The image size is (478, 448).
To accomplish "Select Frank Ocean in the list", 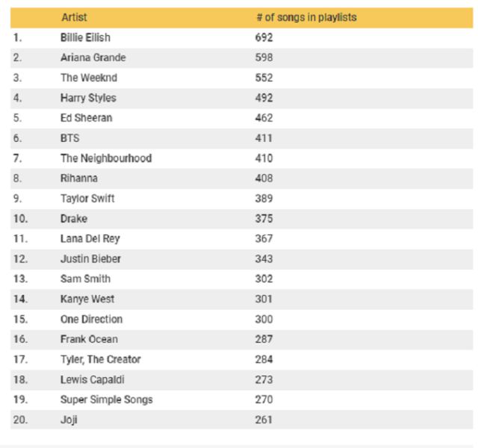I will 89,340.
